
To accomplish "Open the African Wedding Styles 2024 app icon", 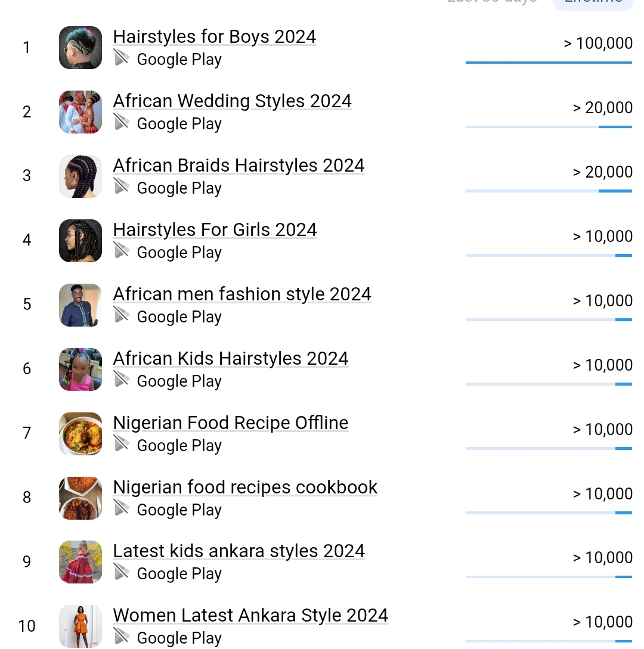I will tap(80, 112).
